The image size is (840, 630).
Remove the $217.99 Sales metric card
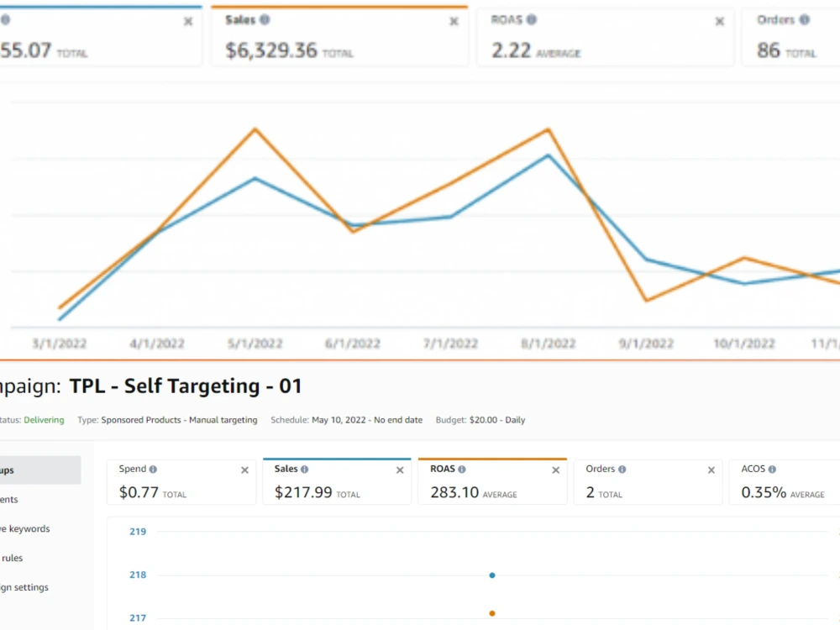[x=400, y=470]
